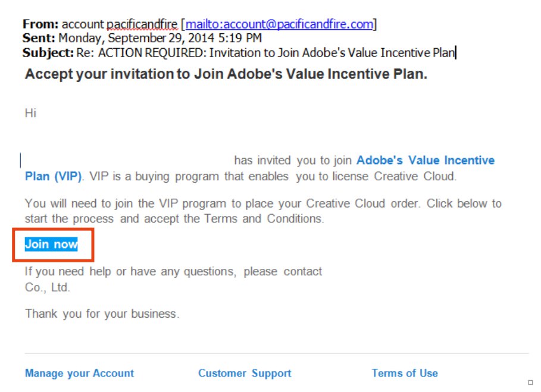The image size is (541, 392).
Task: Click the bold From: label
Action: tap(40, 24)
